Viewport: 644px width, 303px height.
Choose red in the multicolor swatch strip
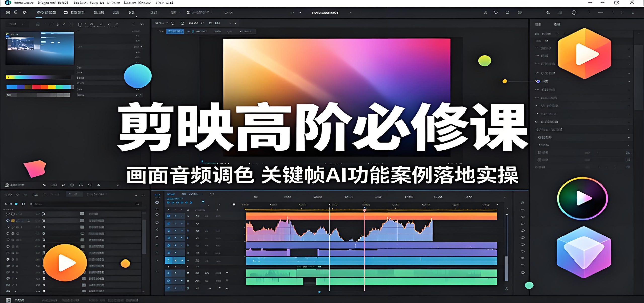pos(36,87)
